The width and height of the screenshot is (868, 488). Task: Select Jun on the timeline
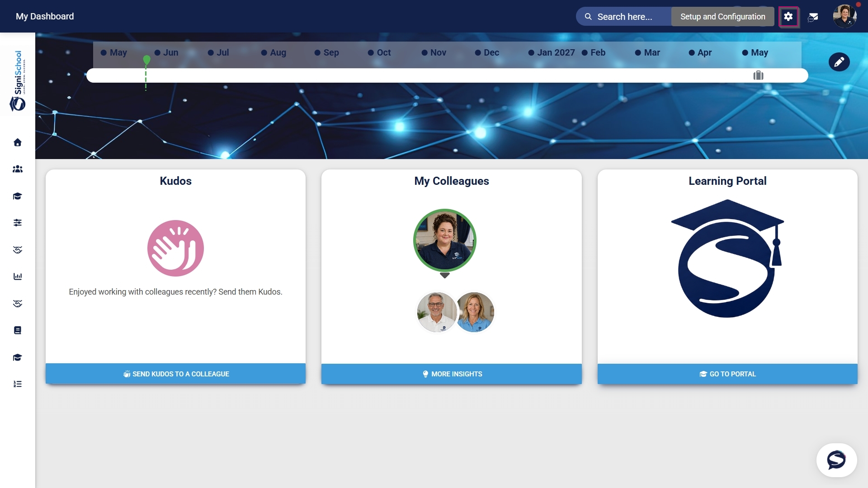(x=166, y=52)
